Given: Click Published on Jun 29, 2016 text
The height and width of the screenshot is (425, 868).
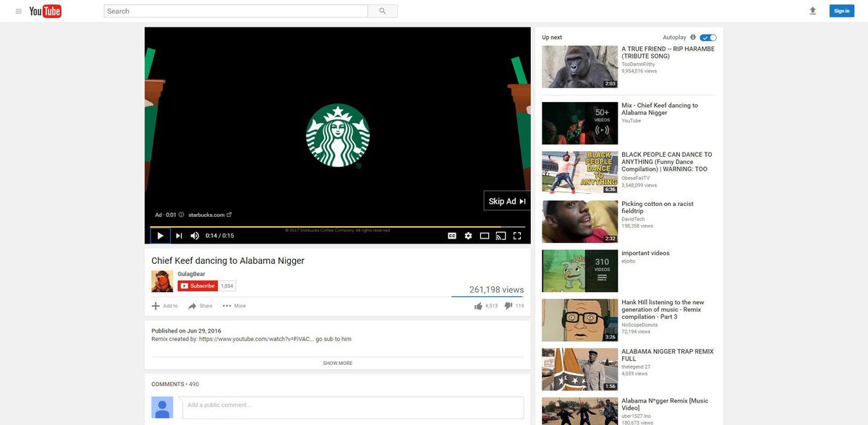Looking at the screenshot, I should [186, 330].
